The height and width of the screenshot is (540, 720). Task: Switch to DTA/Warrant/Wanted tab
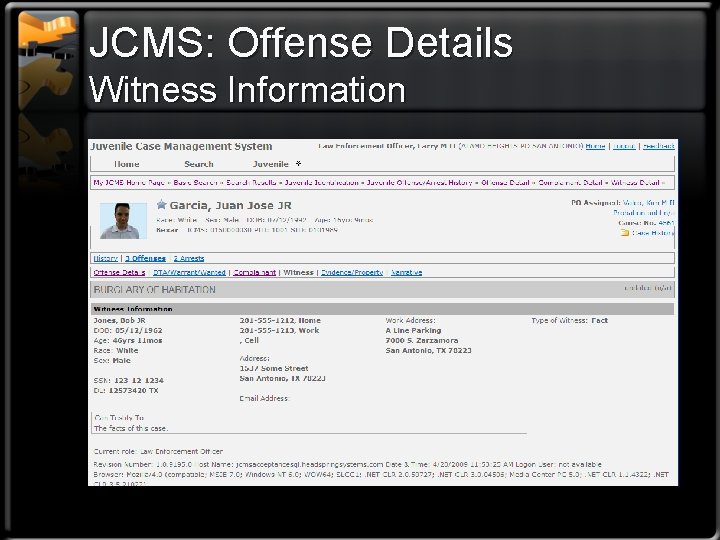(189, 272)
